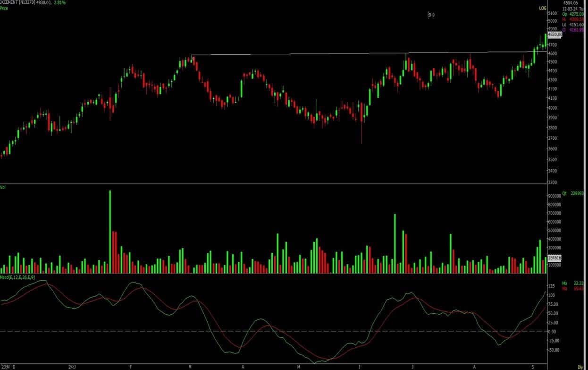Click the 184616 volume value tag
The height and width of the screenshot is (370, 588).
(x=554, y=258)
